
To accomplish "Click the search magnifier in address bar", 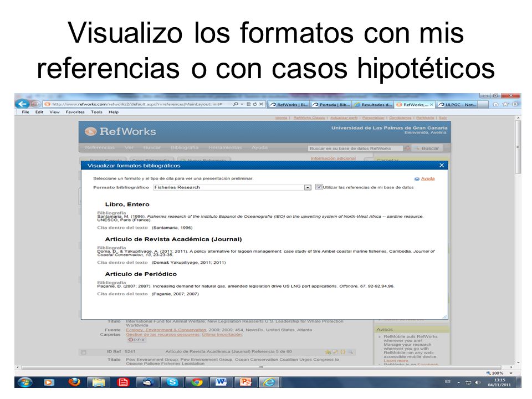I will (x=236, y=104).
